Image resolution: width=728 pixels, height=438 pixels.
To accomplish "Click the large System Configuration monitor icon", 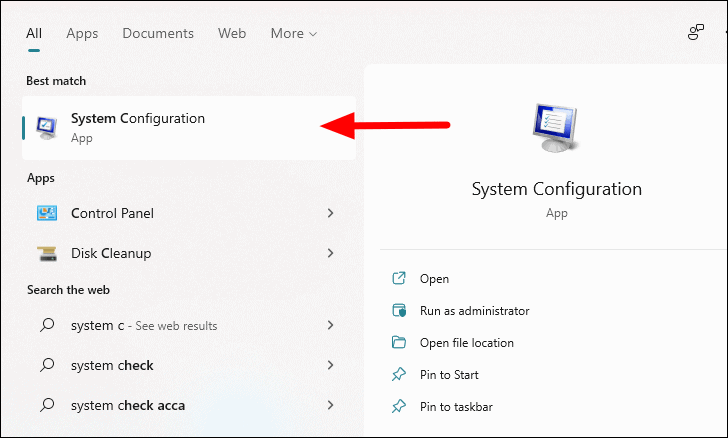I will pos(555,128).
